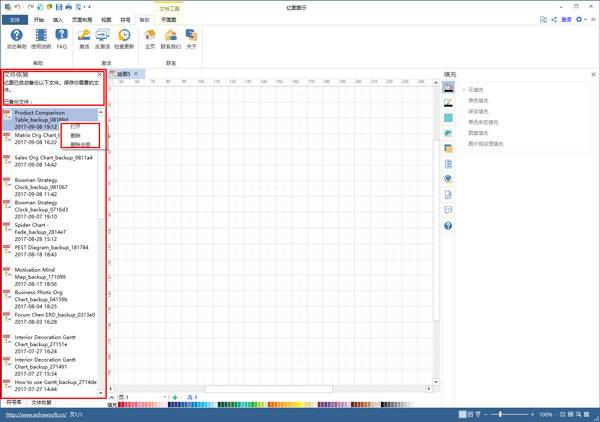The image size is (600, 422).
Task: Open the 动态帮助 dynamic help icon
Action: 16,39
